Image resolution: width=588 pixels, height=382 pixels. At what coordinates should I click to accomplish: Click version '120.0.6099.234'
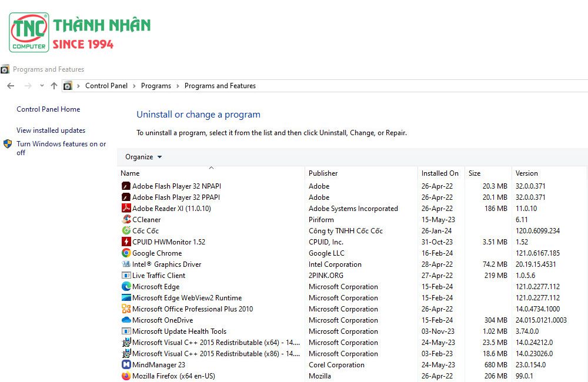(538, 231)
